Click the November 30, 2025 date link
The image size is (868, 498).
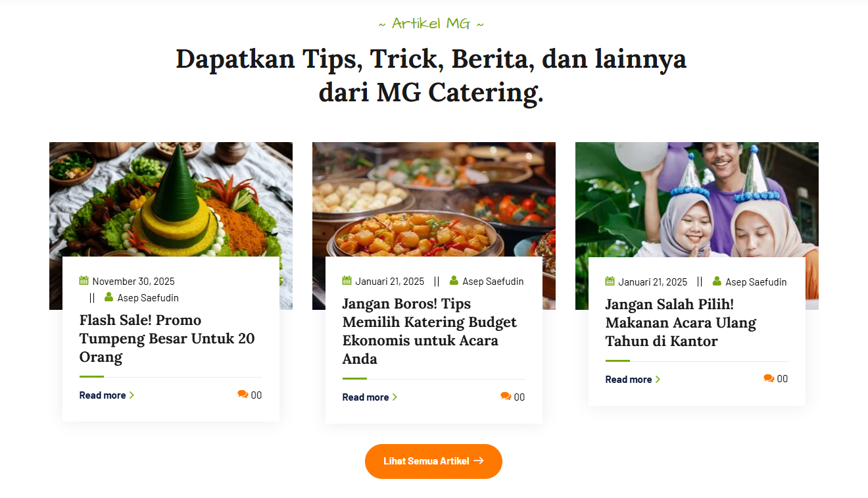133,282
